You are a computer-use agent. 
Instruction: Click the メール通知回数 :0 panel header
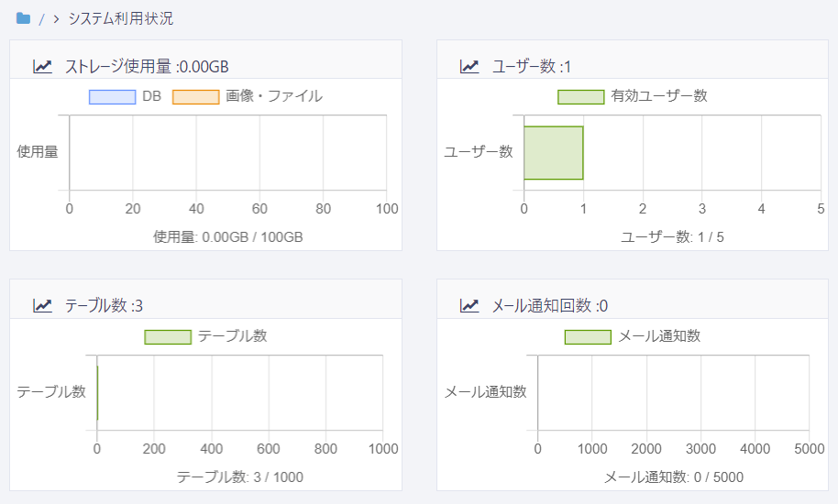[x=550, y=305]
